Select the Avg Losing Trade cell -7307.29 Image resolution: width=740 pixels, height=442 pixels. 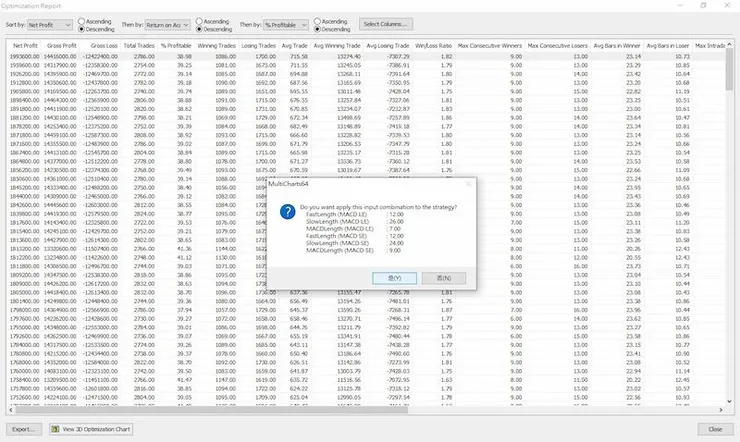[398, 57]
